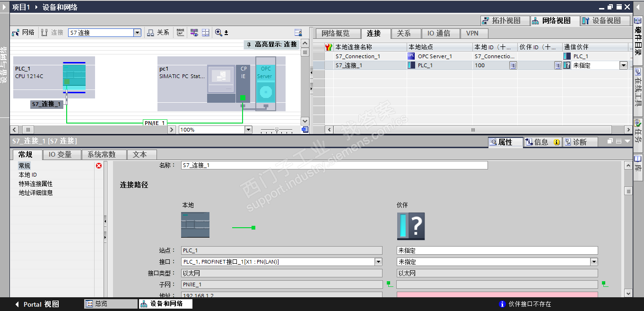644x311 pixels.
Task: Select the PN/IE_1 subnet label
Action: [155, 123]
